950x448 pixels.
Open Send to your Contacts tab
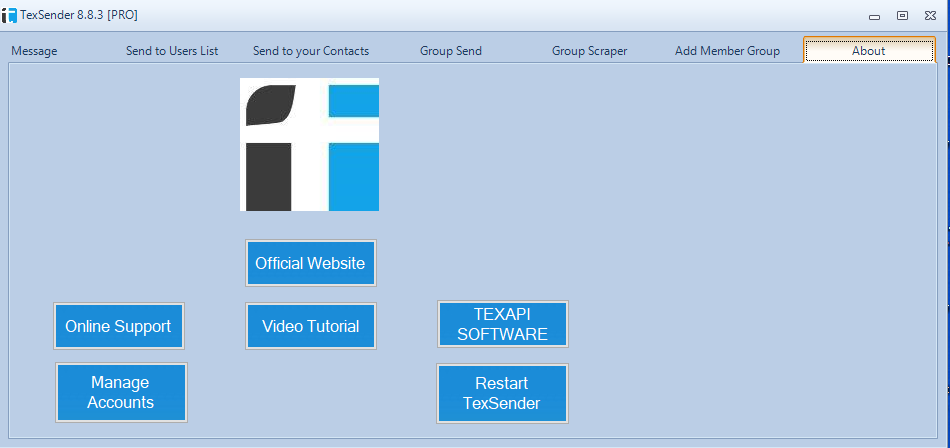pos(311,51)
